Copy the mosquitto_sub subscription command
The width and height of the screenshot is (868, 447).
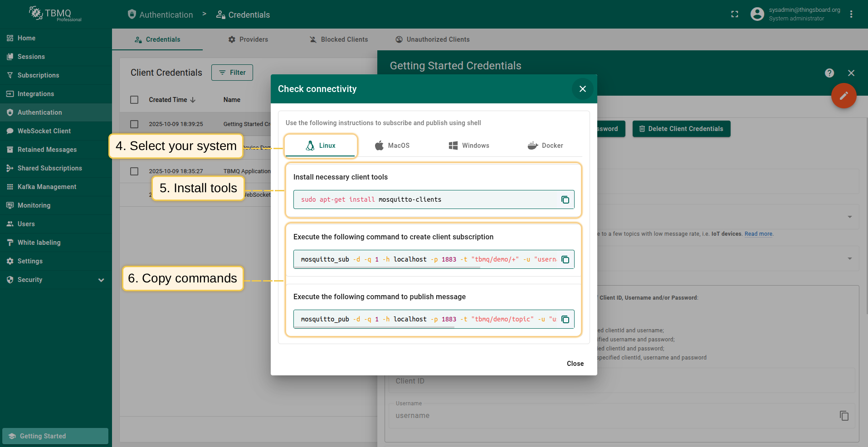click(565, 260)
